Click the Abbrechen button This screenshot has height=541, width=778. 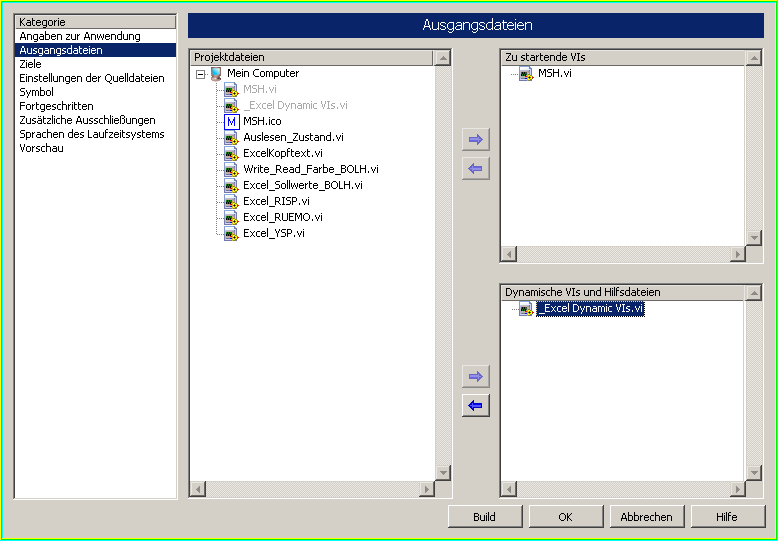coord(647,517)
